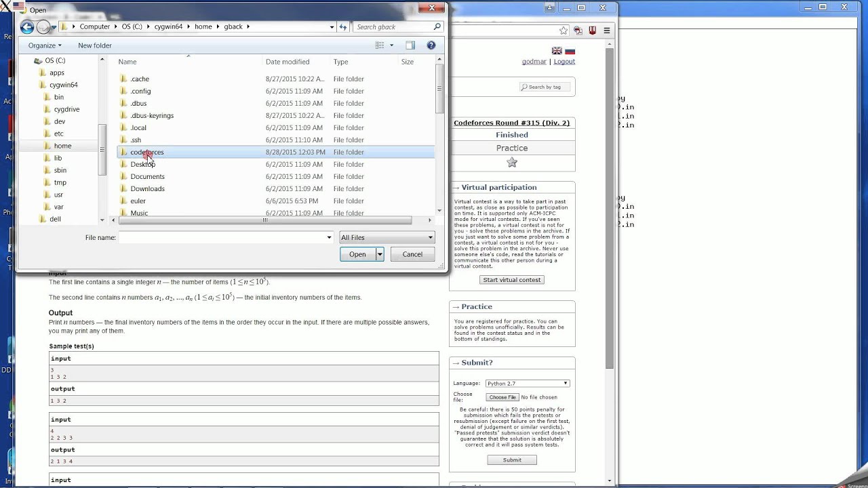This screenshot has height=488, width=868.
Task: Click the translate extension icon in browser
Action: click(578, 30)
